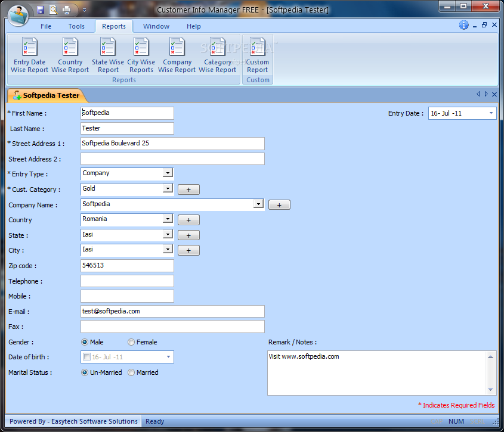Click 'Powered By - Easytech Software Solutions' text
Image resolution: width=504 pixels, height=432 pixels.
point(73,421)
